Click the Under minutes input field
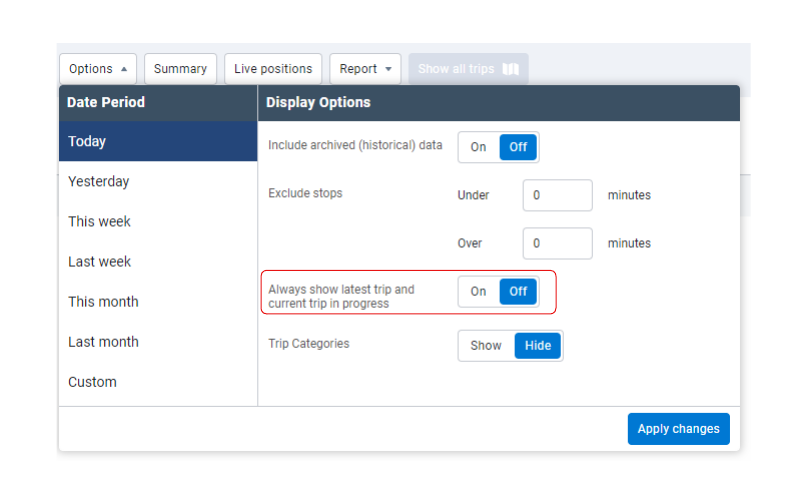This screenshot has height=503, width=807. (x=557, y=195)
